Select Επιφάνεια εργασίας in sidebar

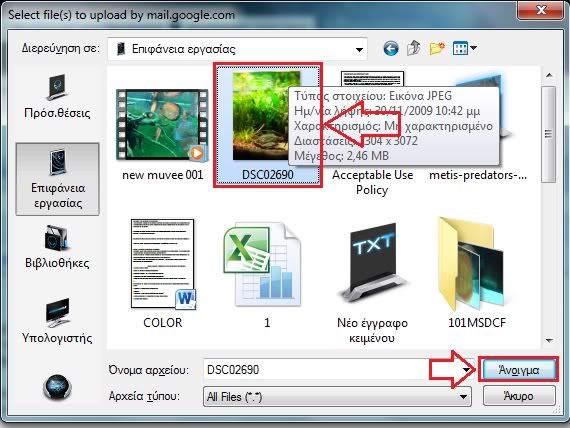pos(57,179)
